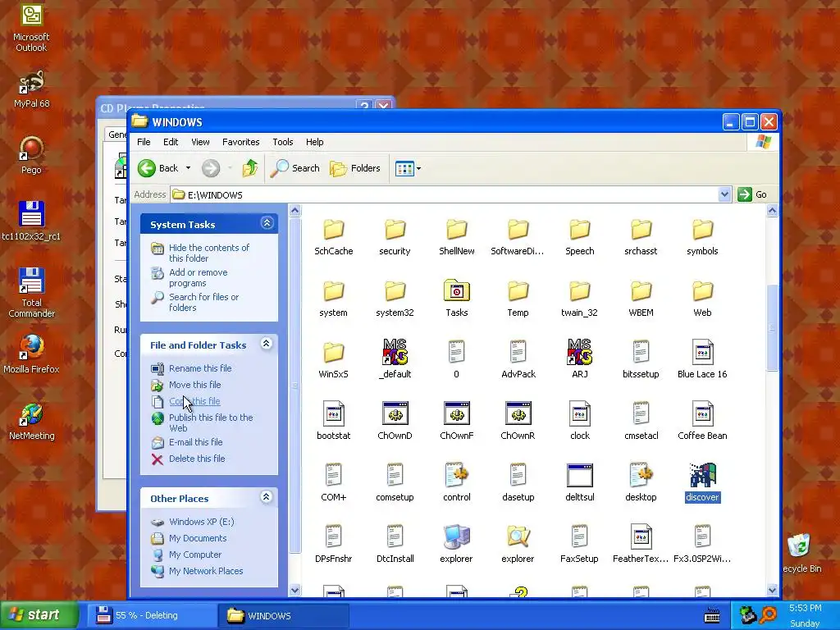
Task: Collapse the System Tasks panel
Action: point(267,223)
